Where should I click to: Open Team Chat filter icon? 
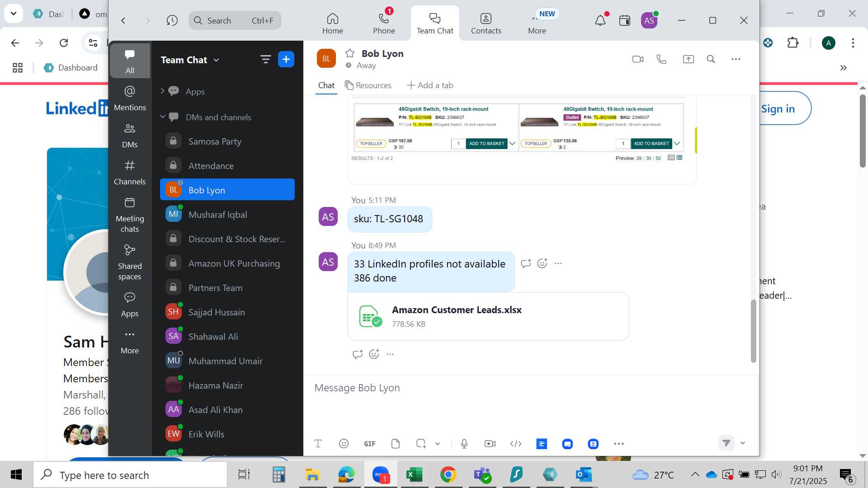pyautogui.click(x=265, y=59)
